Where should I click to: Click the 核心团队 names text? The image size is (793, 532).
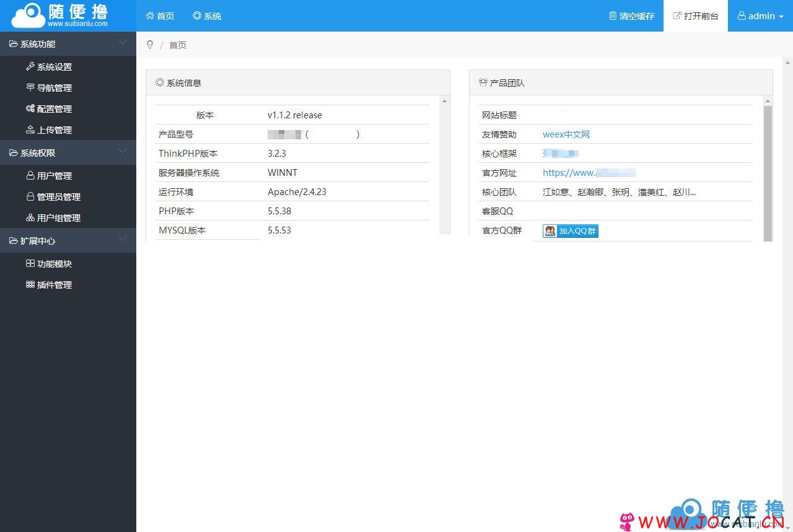[x=620, y=192]
